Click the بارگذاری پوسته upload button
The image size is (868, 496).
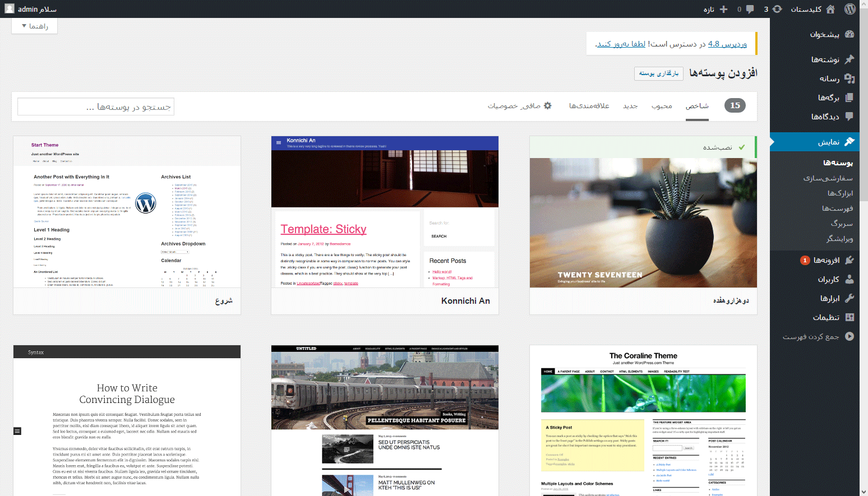coord(659,73)
